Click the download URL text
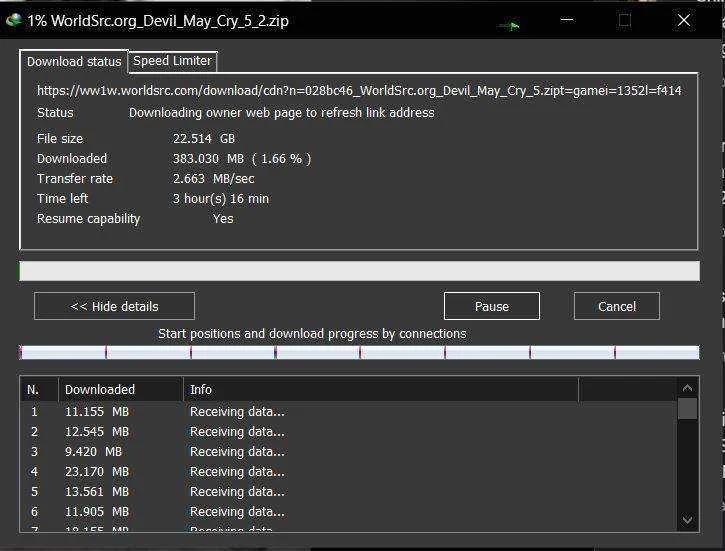 pos(359,90)
